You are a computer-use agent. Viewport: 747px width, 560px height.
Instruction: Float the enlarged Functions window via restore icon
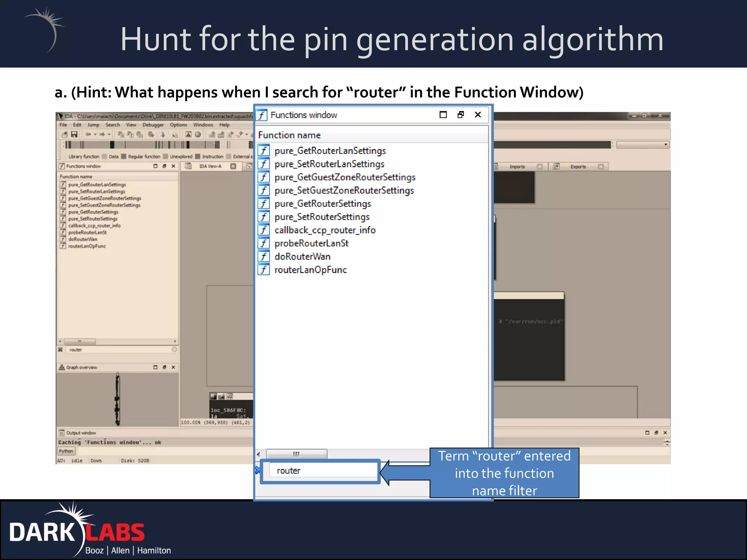pyautogui.click(x=461, y=114)
